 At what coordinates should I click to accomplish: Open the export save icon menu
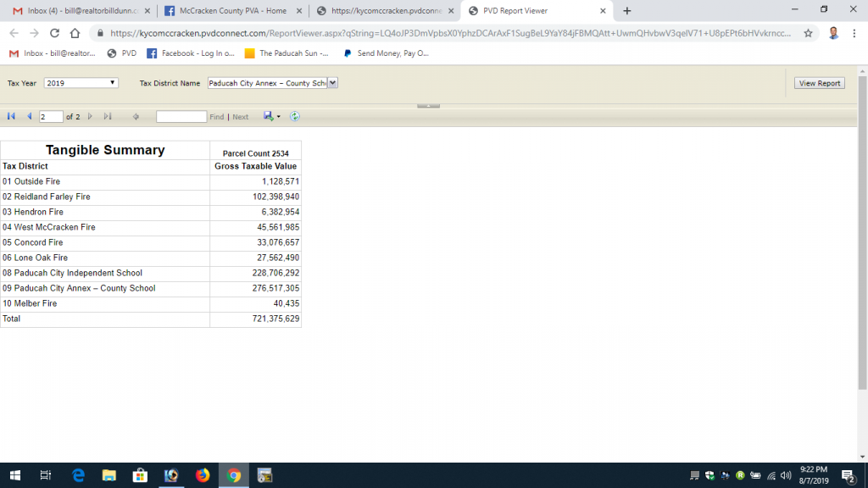[x=271, y=116]
